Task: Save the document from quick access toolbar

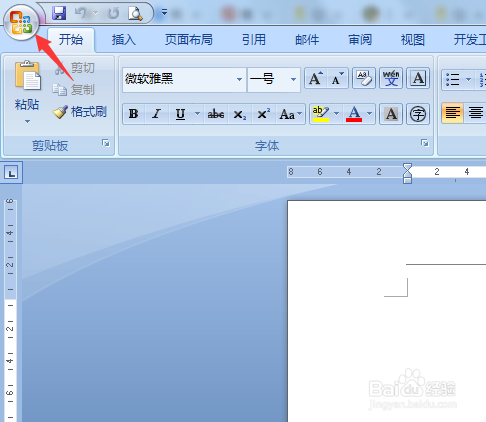Action: click(59, 13)
